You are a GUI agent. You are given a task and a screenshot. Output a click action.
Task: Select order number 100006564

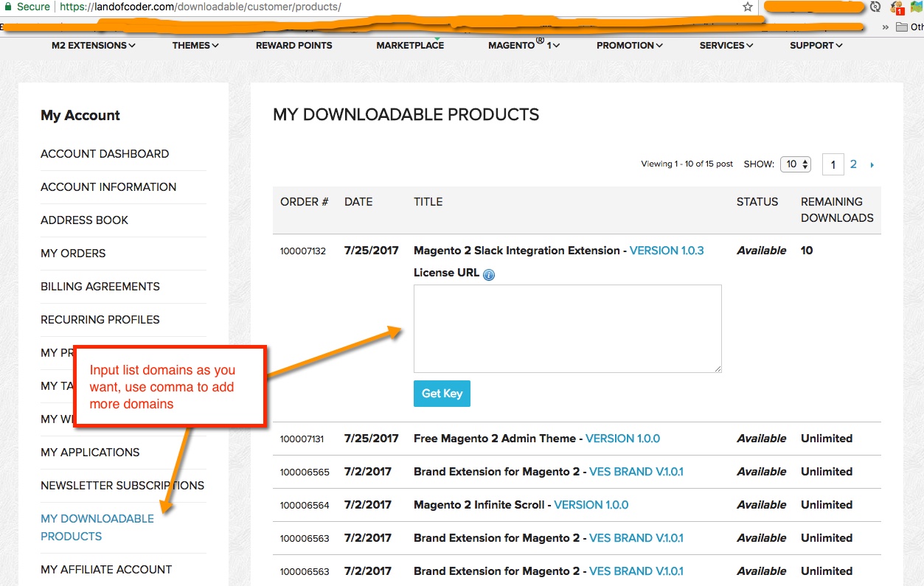pyautogui.click(x=305, y=506)
